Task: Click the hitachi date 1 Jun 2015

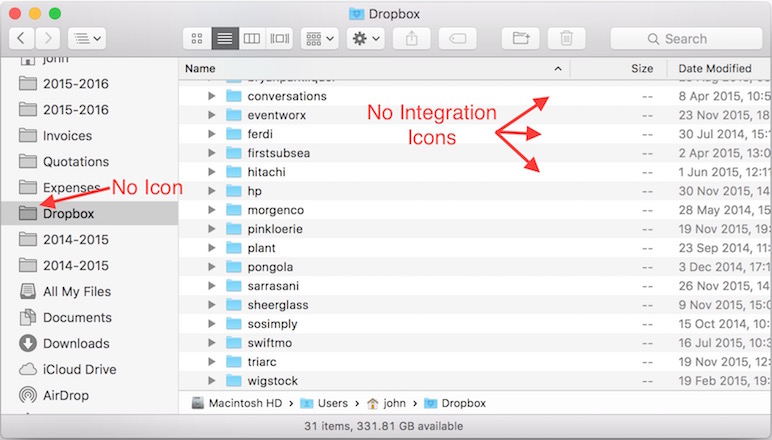Action: (724, 172)
